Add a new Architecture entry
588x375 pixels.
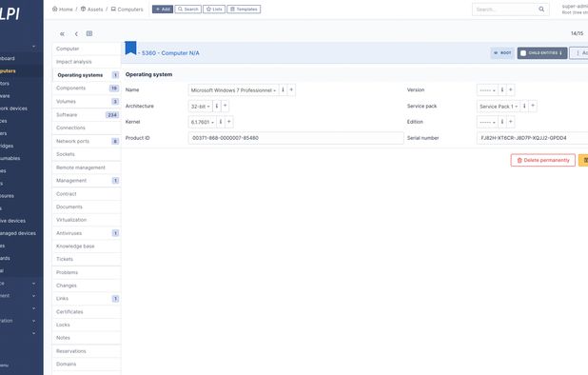pos(225,107)
